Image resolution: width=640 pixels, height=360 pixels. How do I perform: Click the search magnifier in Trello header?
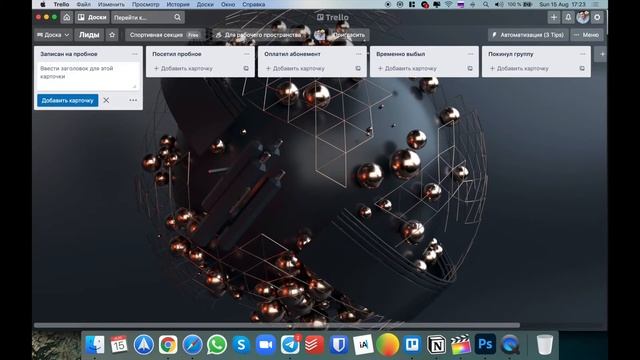[178, 17]
